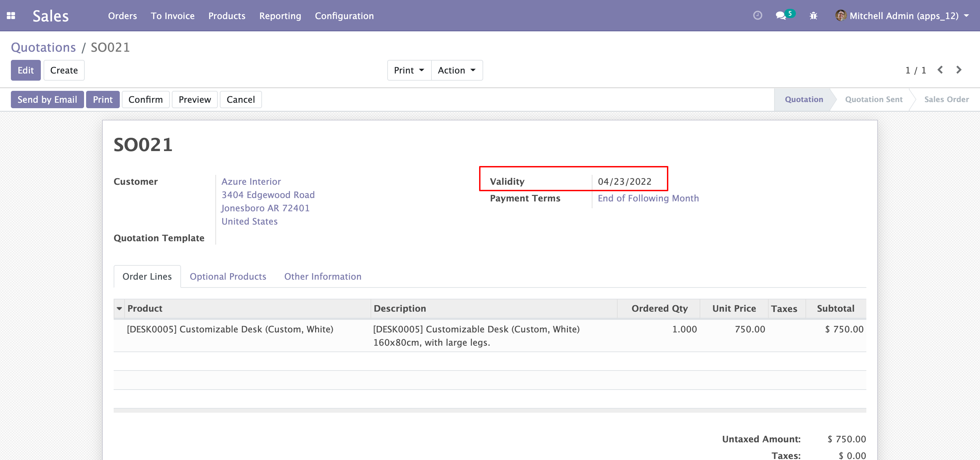980x460 pixels.
Task: Open the apps grid menu icon
Action: 11,16
